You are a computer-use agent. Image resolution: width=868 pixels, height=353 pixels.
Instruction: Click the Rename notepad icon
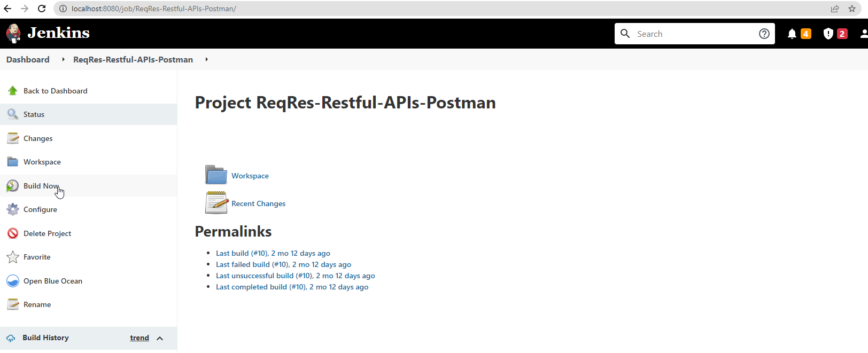13,304
